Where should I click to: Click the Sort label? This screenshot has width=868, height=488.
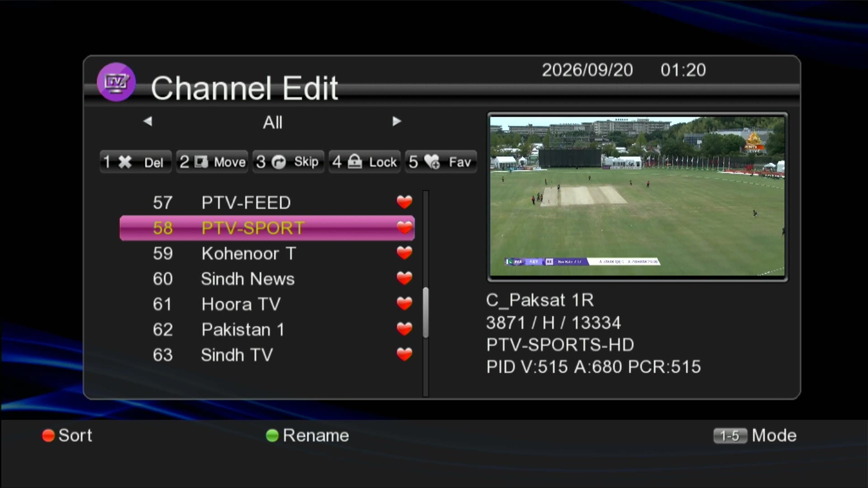(75, 436)
